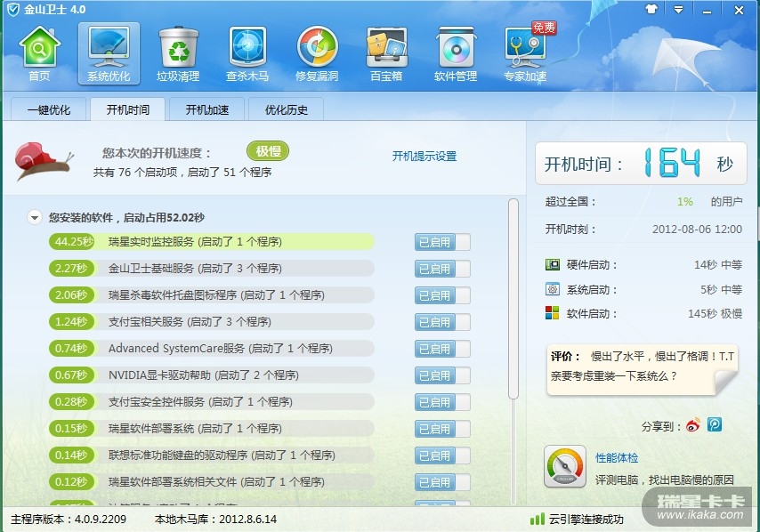Screen dimensions: 760x532
Task: Share to Sina Weibo icon
Action: (693, 425)
